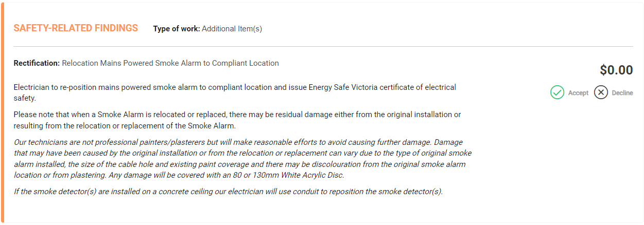Viewport: 644px width, 225px height.
Task: Click the "Type of work:" label
Action: (x=176, y=29)
